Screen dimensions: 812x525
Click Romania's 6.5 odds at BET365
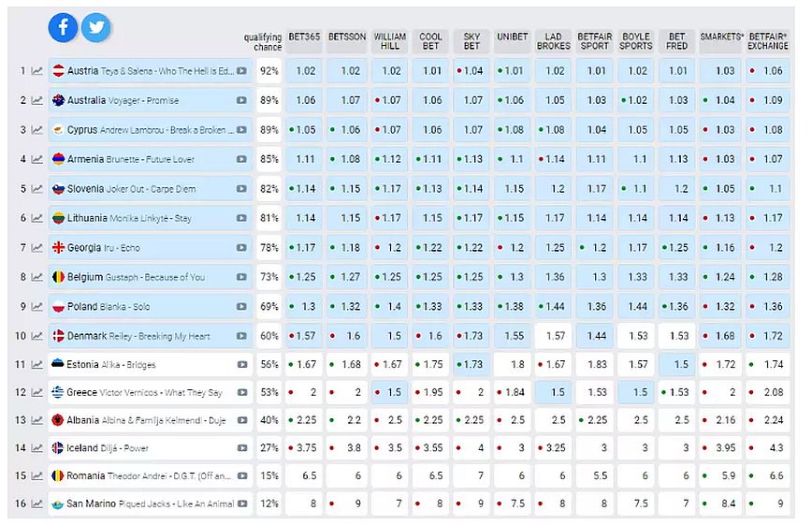[x=305, y=476]
